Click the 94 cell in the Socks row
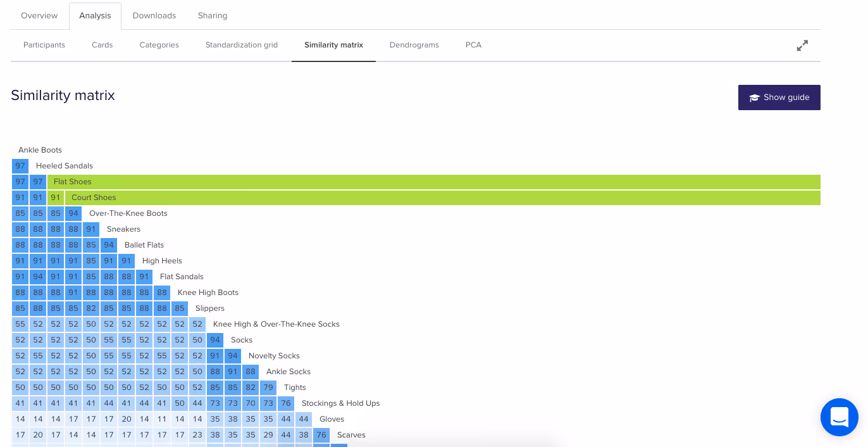The height and width of the screenshot is (447, 868). coord(215,340)
